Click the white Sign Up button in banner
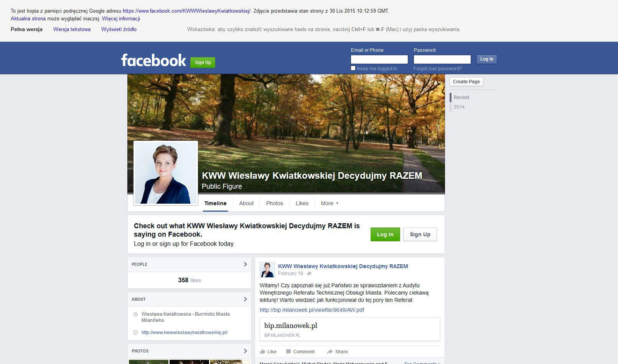The height and width of the screenshot is (364, 618). 420,234
